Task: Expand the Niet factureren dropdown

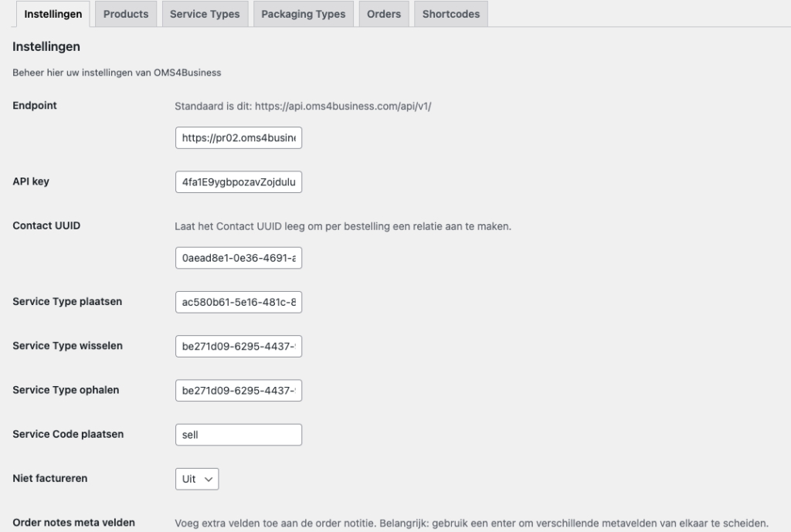Action: [197, 479]
